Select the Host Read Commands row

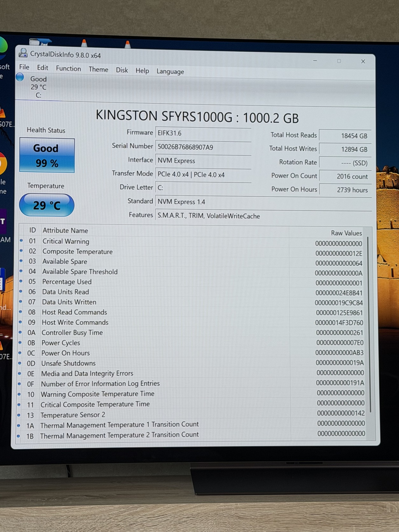pyautogui.click(x=191, y=312)
